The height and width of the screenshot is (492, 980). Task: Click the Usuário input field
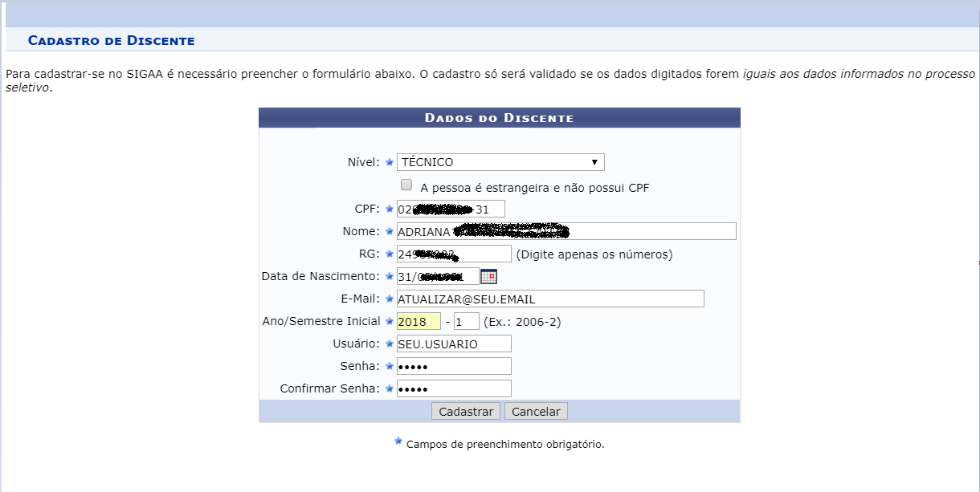pyautogui.click(x=454, y=344)
